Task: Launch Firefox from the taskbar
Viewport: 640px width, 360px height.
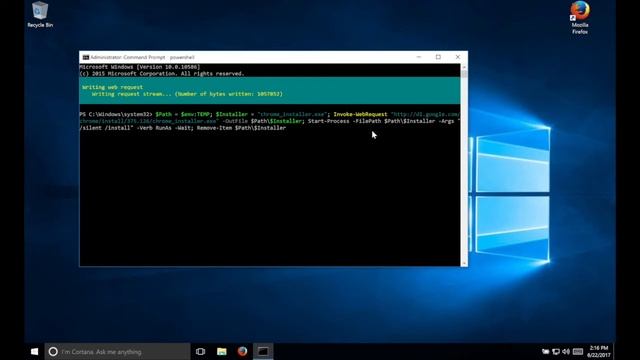Action: (242, 351)
